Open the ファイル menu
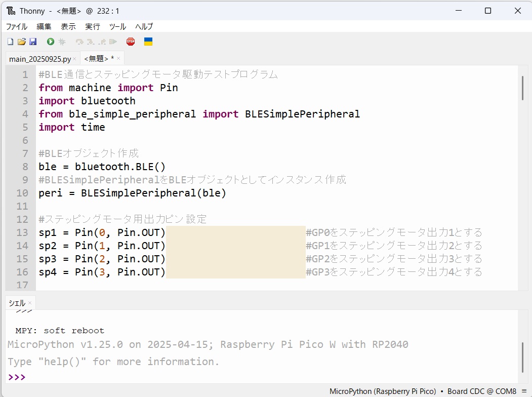The height and width of the screenshot is (397, 532). click(17, 26)
